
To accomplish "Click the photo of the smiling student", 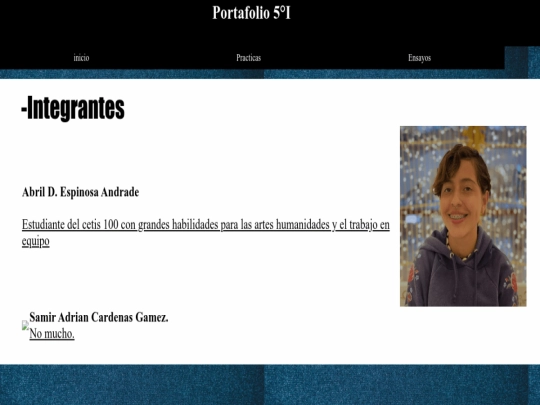I will tap(463, 216).
